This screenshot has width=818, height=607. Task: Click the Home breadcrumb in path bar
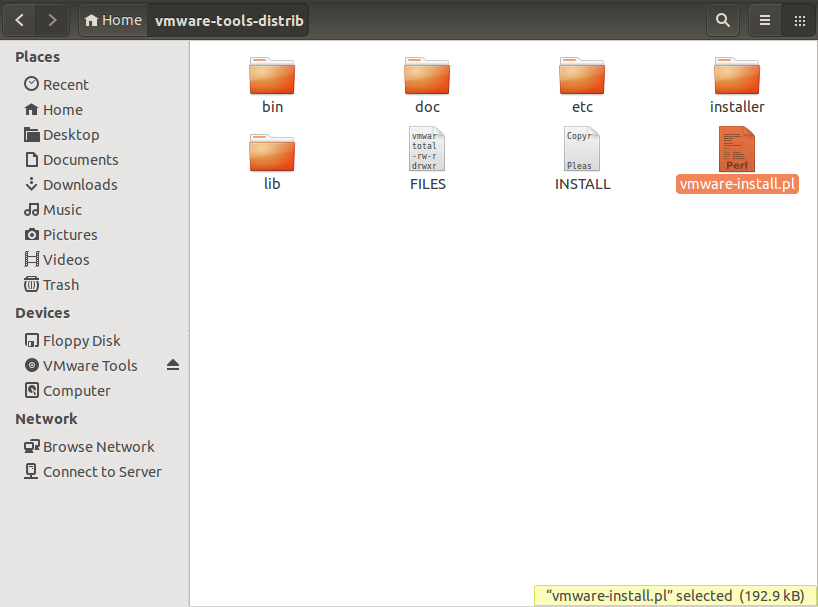113,20
